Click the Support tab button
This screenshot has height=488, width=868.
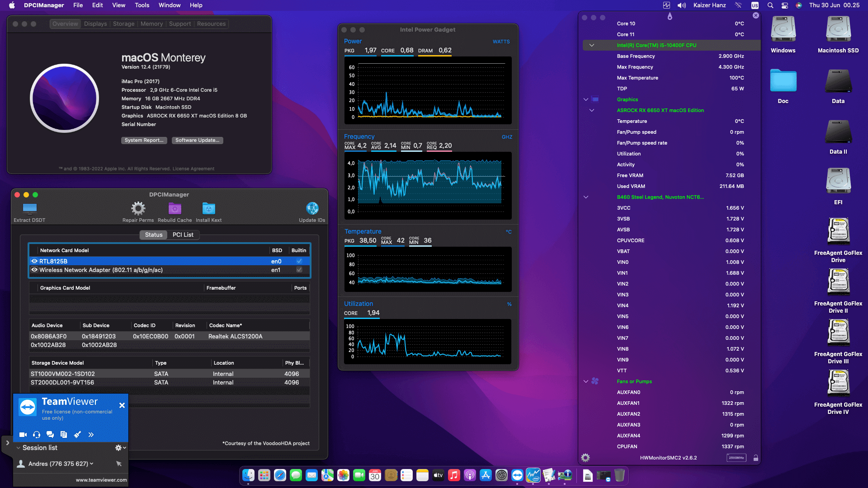pos(180,24)
